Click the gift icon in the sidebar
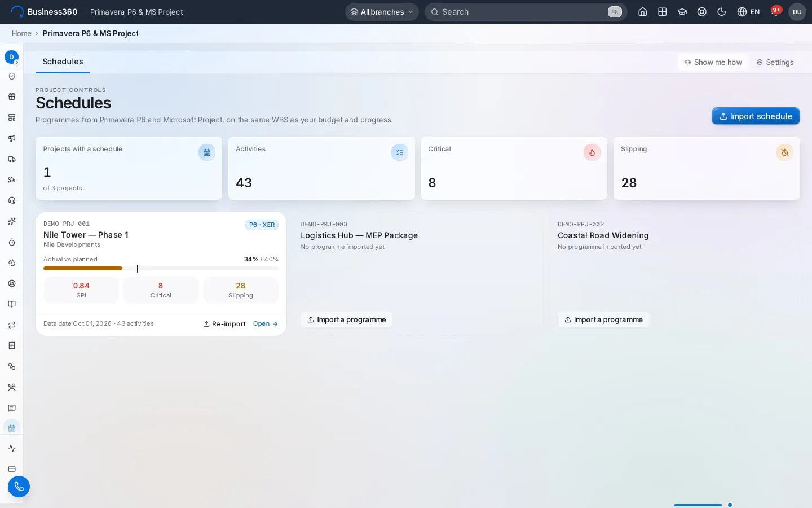 coord(12,97)
